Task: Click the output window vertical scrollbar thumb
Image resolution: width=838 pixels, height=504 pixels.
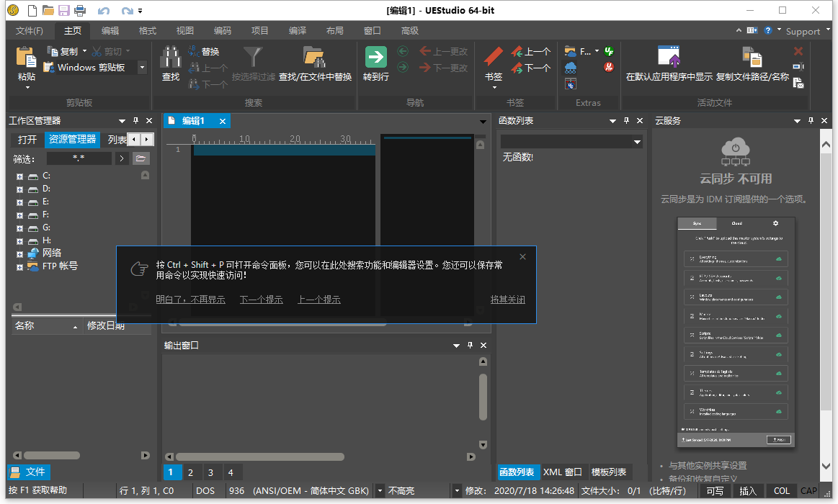Action: (483, 397)
